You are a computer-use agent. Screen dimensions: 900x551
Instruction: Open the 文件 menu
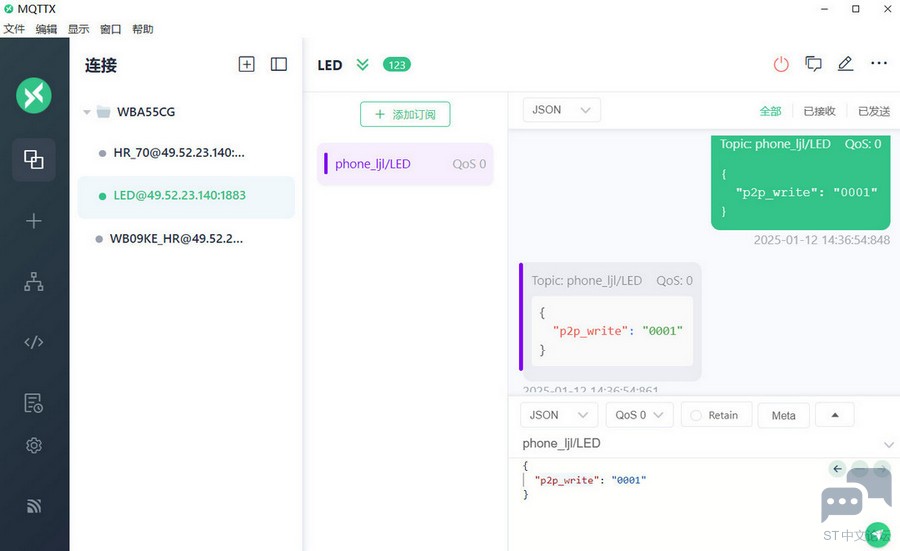pyautogui.click(x=14, y=29)
